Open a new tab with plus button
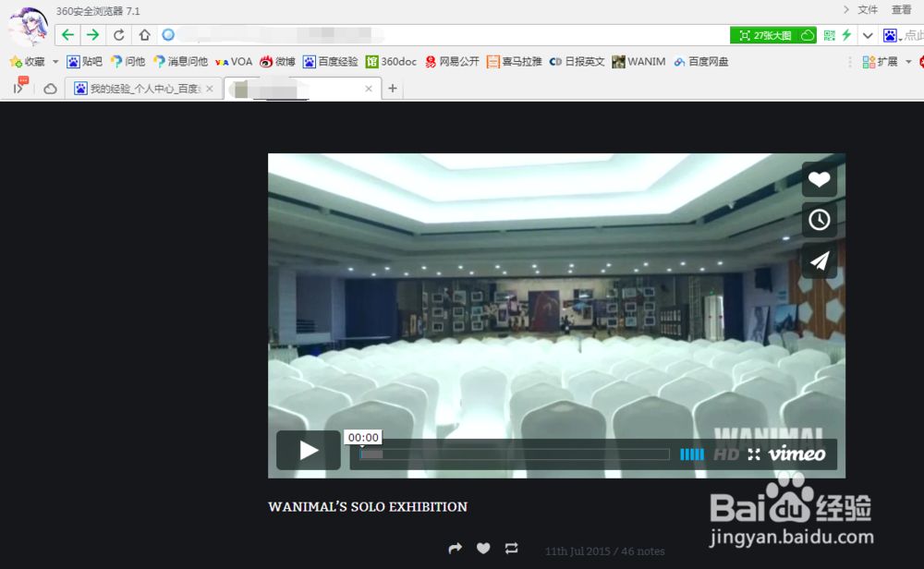The height and width of the screenshot is (569, 924). tap(393, 89)
